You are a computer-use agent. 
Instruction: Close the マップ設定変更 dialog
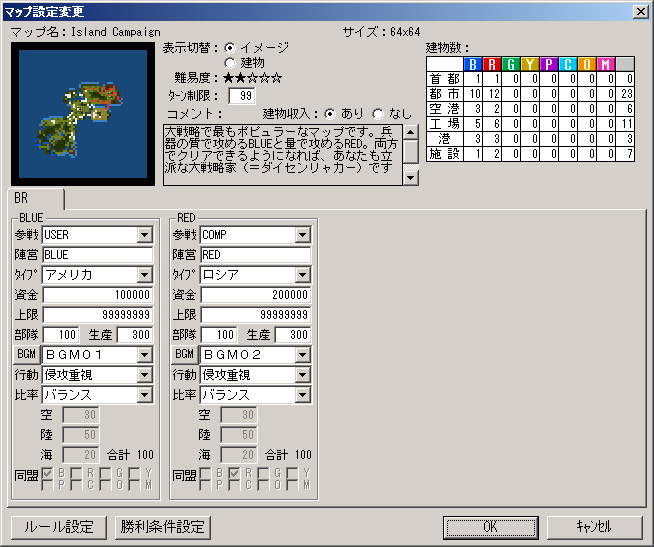tap(641, 12)
